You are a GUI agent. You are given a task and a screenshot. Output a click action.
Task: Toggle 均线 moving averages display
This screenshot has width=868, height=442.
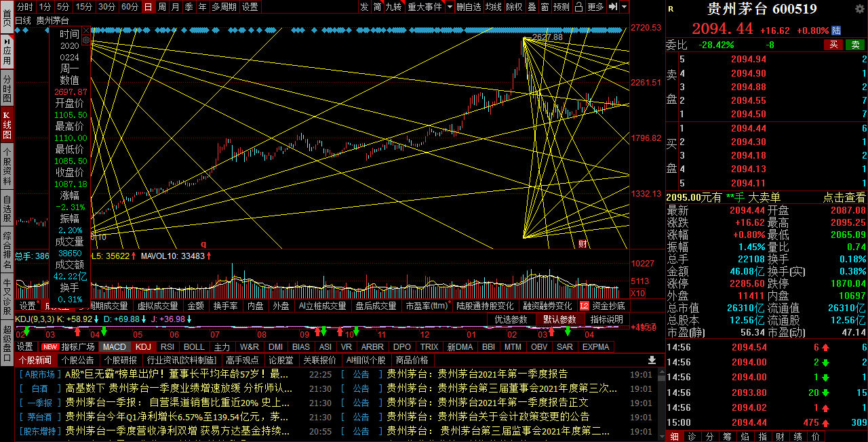(494, 7)
